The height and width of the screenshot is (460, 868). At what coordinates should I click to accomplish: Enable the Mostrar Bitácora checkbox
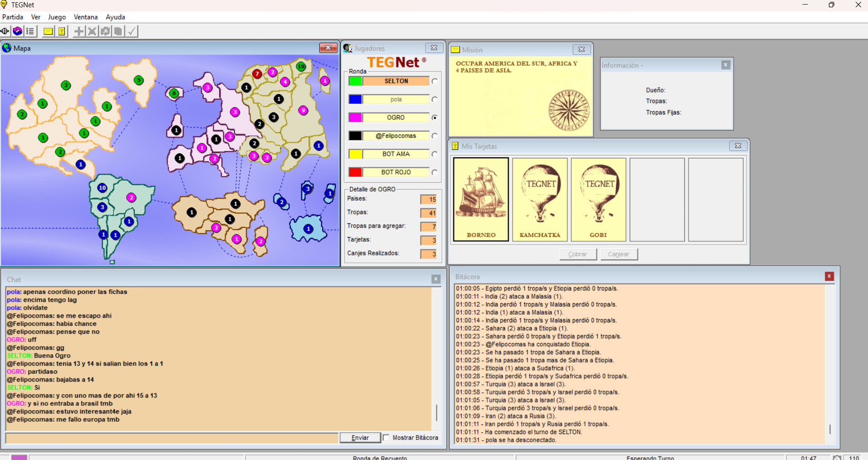coord(386,438)
